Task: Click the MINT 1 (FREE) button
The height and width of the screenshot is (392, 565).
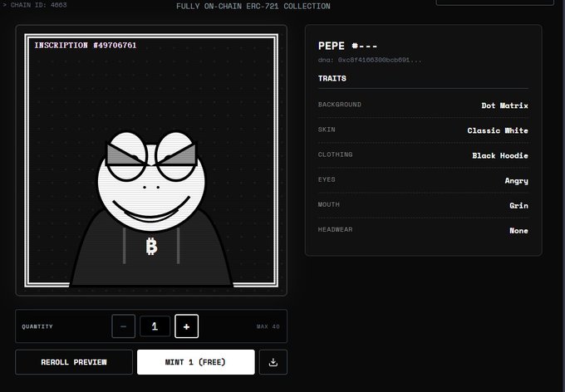Action: click(195, 362)
